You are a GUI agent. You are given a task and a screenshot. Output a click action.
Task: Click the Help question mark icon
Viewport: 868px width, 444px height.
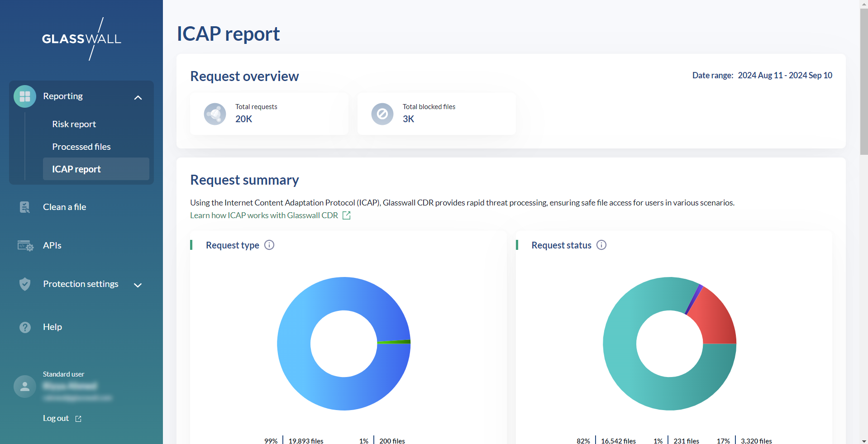click(x=25, y=327)
